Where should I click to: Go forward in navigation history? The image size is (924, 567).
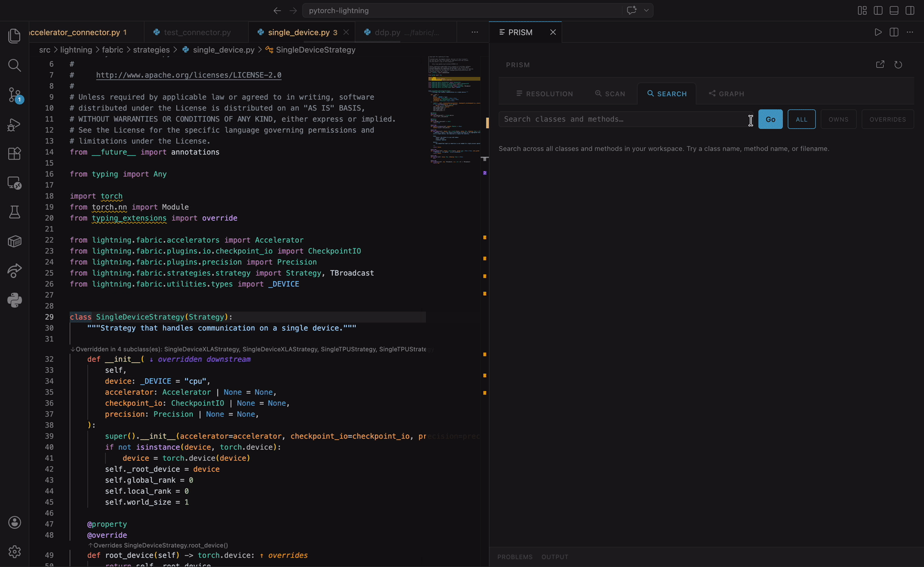click(293, 10)
